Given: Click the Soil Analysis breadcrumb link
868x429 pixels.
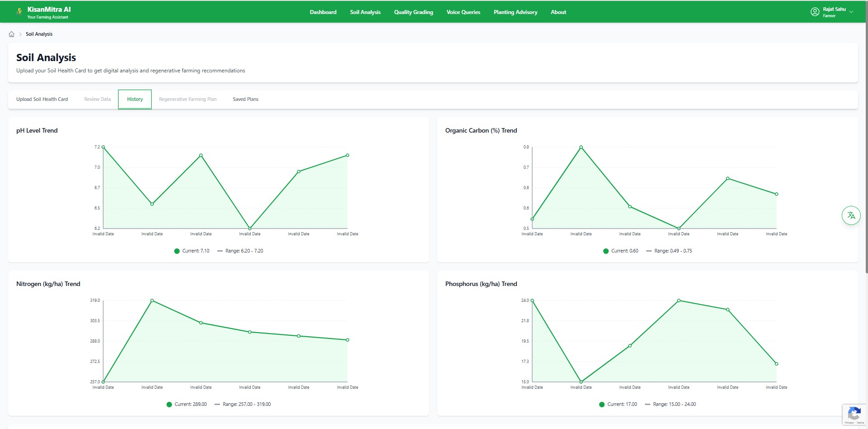Looking at the screenshot, I should click(x=39, y=34).
